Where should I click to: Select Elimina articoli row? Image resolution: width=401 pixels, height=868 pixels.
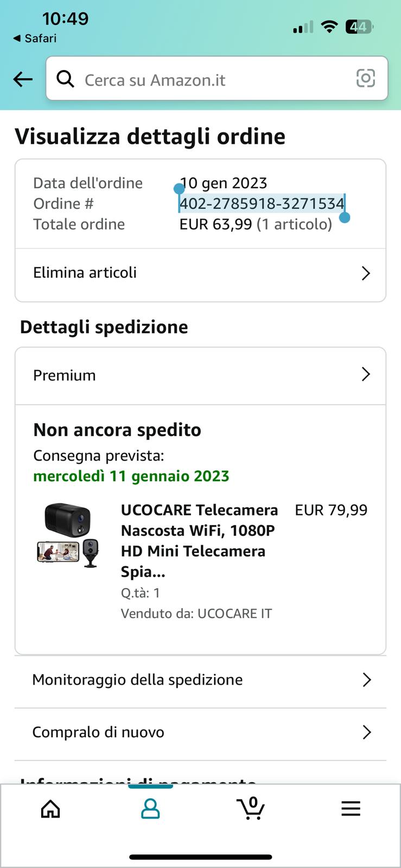coord(200,274)
